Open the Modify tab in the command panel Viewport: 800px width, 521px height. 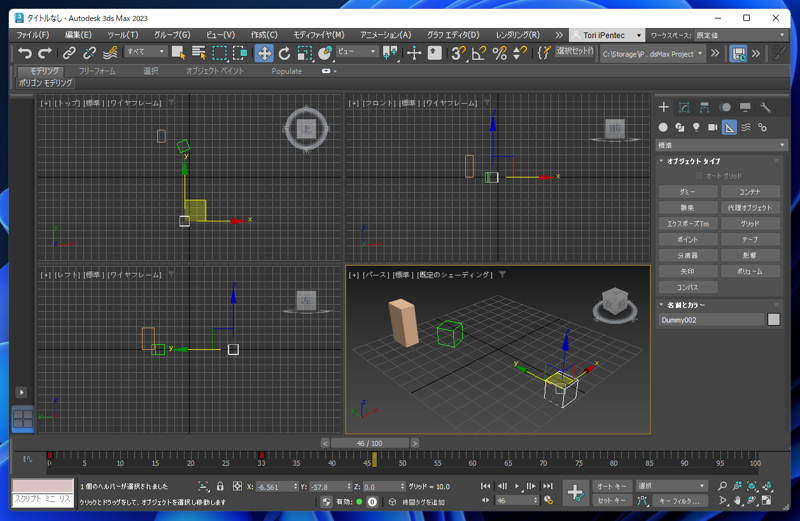[684, 107]
